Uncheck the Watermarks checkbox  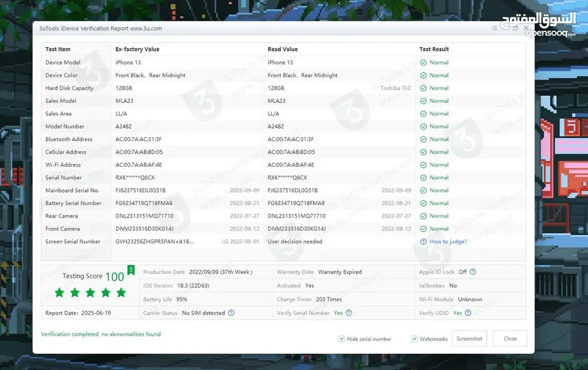[x=414, y=339]
